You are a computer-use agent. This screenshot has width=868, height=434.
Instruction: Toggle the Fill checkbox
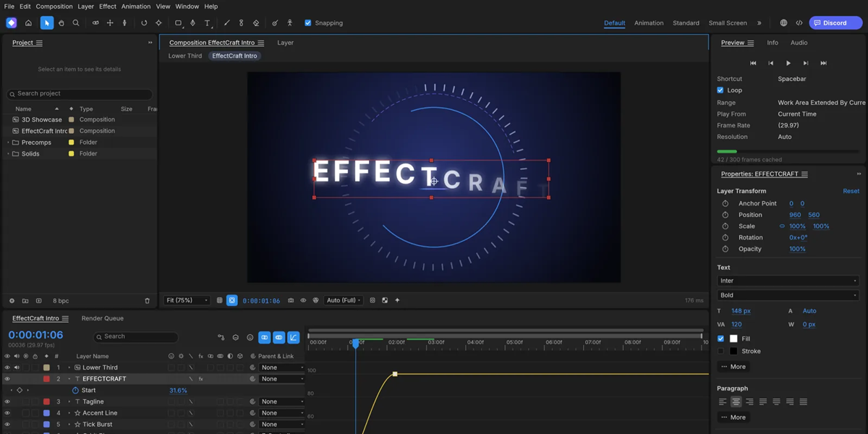coord(720,339)
